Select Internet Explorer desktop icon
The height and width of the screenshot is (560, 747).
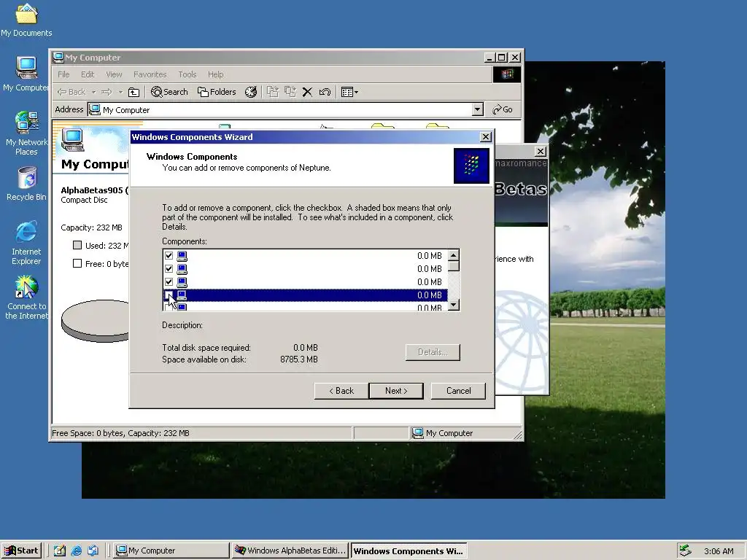(26, 243)
